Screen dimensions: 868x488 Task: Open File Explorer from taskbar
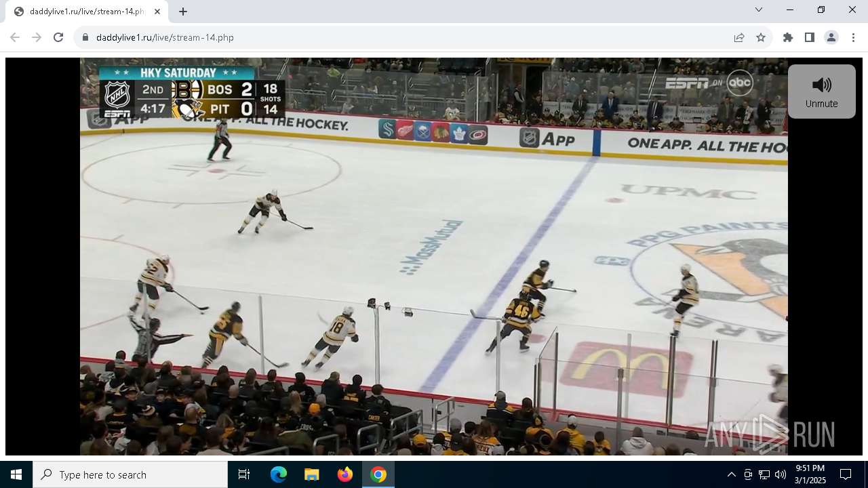tap(312, 474)
